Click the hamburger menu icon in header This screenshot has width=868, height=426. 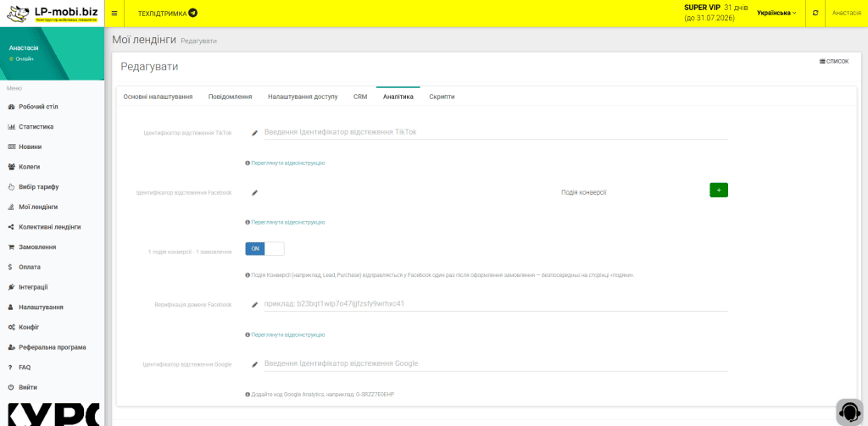click(x=114, y=13)
